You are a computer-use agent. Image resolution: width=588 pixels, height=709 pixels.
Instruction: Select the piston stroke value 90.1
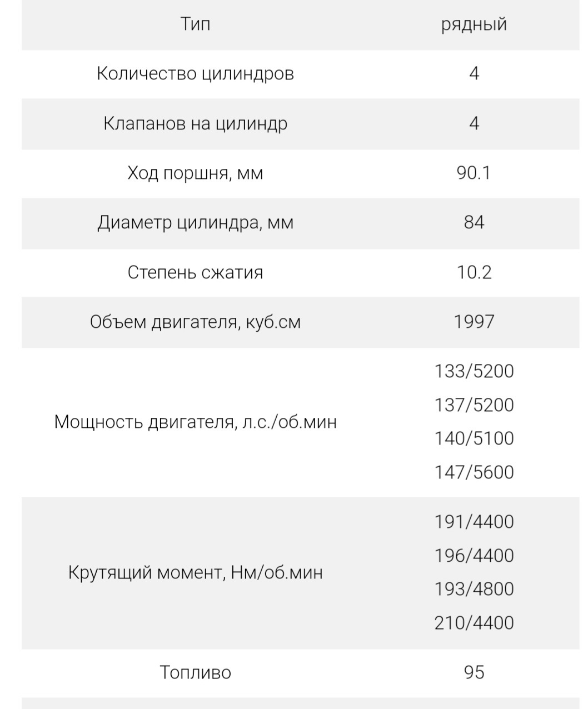click(474, 173)
